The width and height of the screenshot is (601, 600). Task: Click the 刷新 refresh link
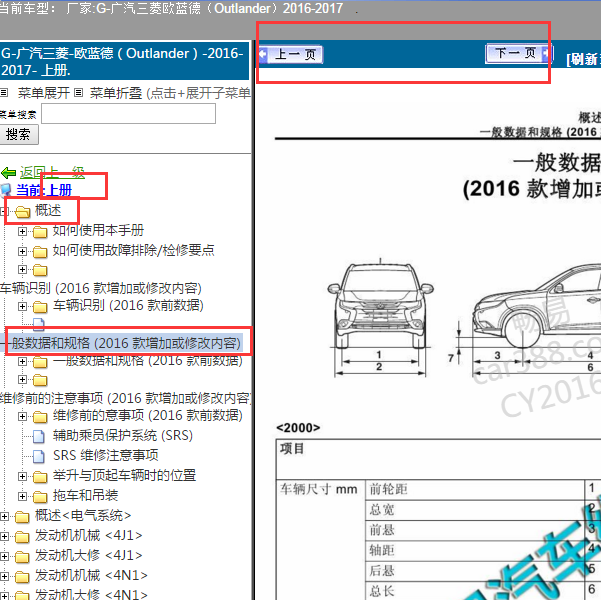(x=583, y=59)
